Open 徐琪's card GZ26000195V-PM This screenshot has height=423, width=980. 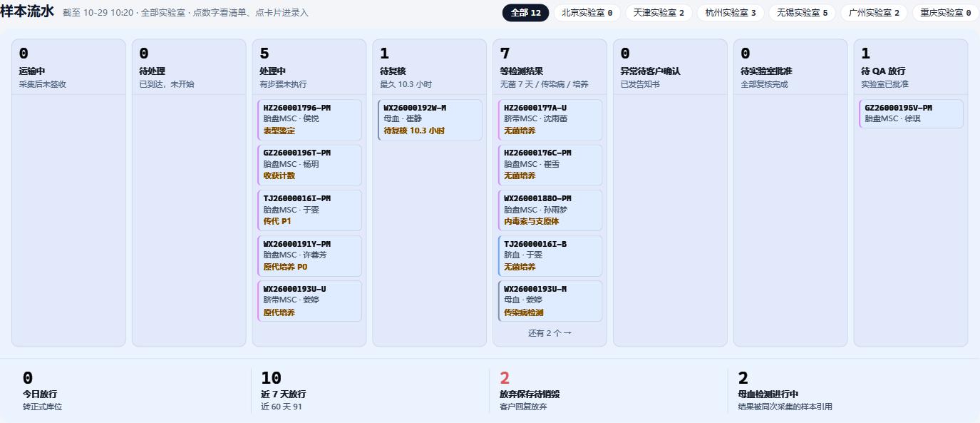click(x=911, y=114)
